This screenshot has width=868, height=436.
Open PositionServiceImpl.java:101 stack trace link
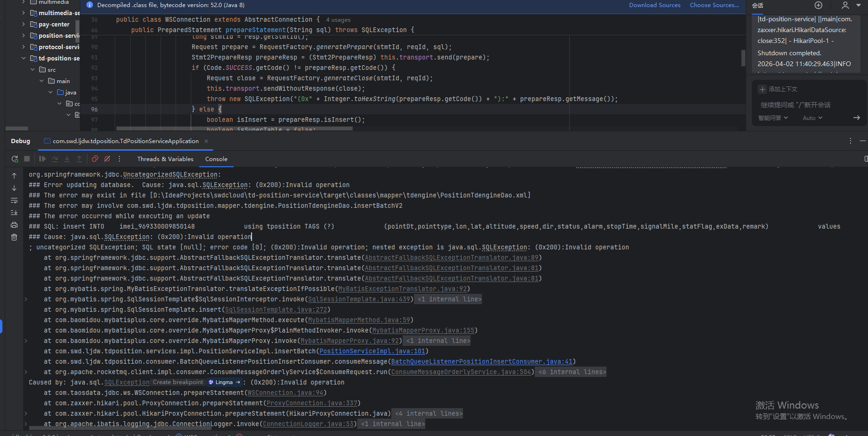coord(372,351)
